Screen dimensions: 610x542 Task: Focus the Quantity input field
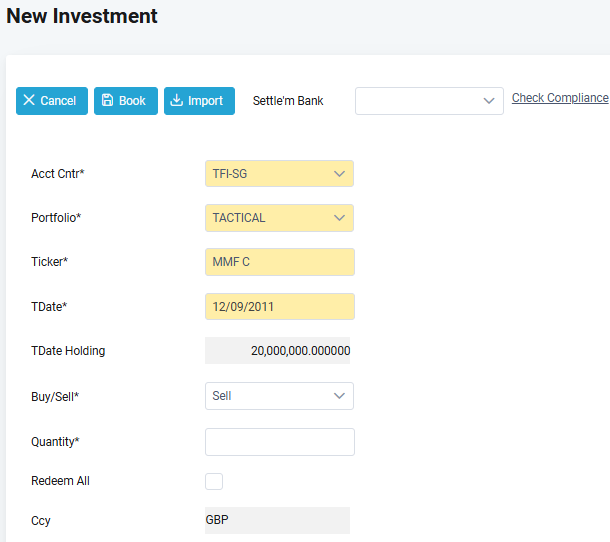280,442
